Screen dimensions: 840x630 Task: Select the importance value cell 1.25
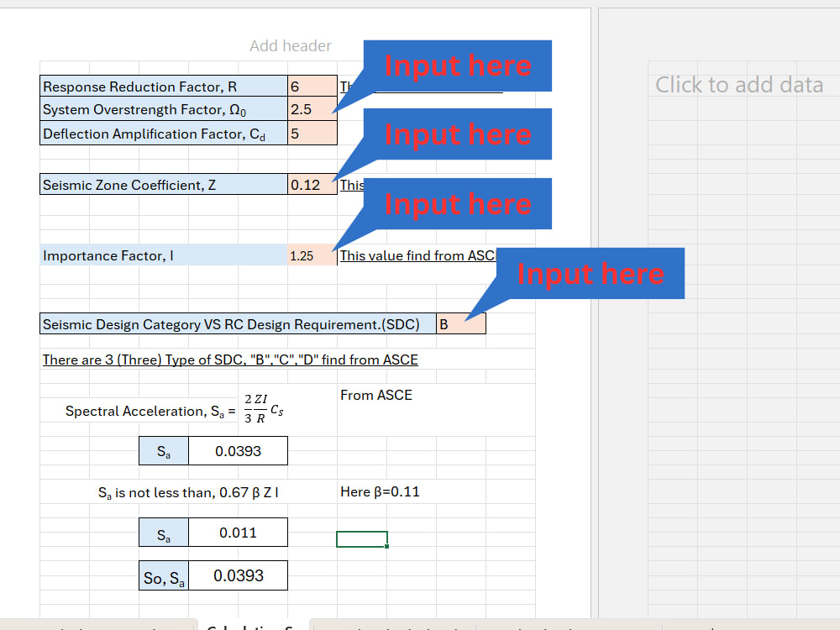(312, 255)
